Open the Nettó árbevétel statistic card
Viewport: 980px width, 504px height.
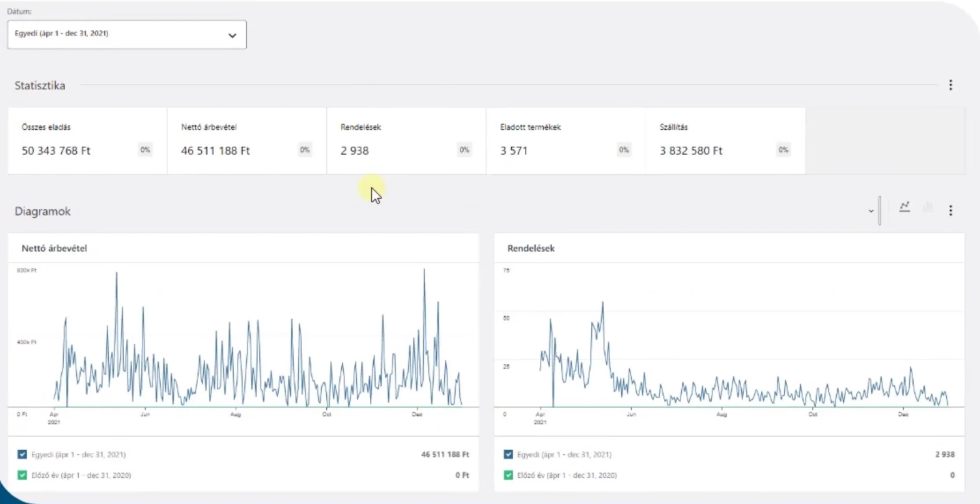[x=247, y=140]
